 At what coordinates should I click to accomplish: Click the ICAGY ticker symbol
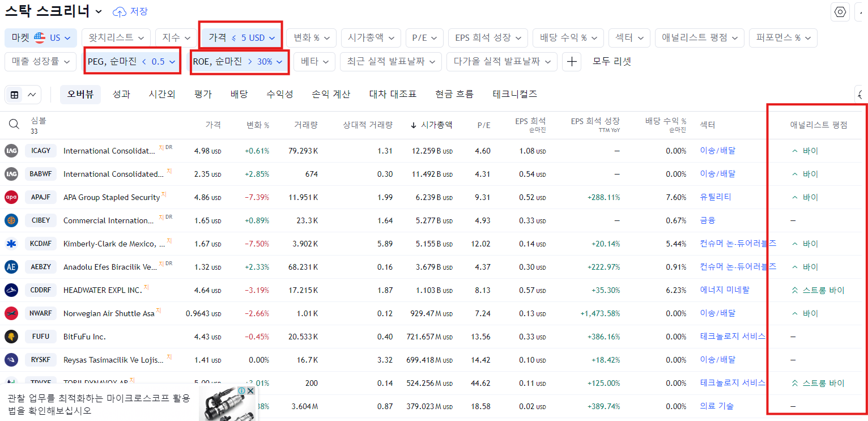41,151
